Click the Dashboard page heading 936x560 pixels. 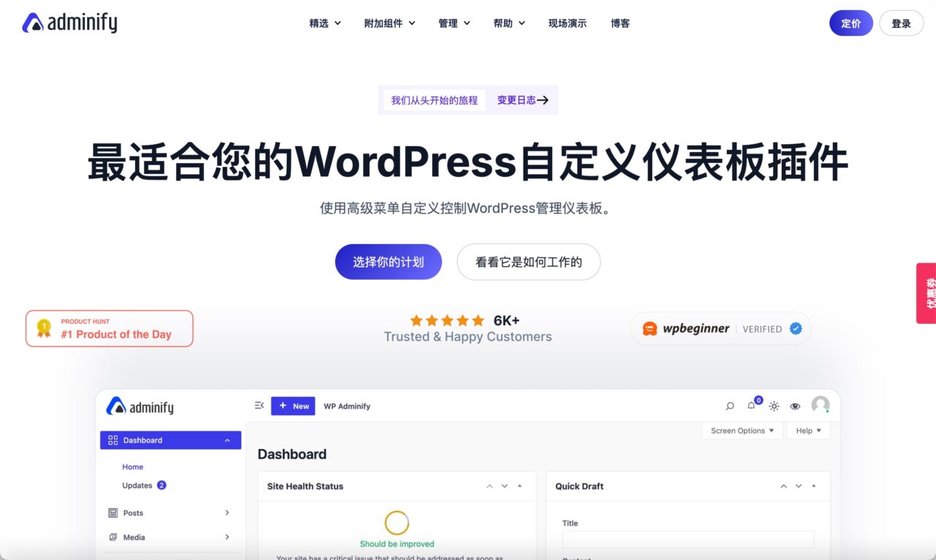tap(292, 454)
